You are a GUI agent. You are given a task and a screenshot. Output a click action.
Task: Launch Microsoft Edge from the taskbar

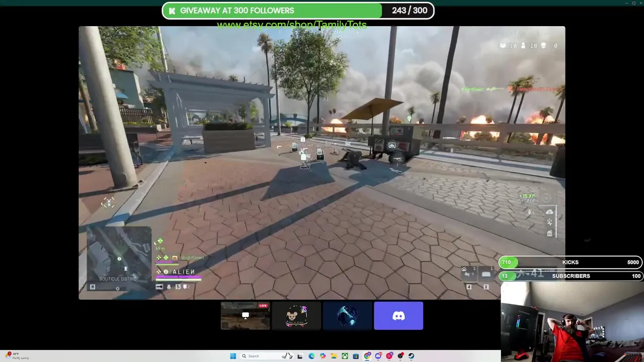pyautogui.click(x=311, y=356)
